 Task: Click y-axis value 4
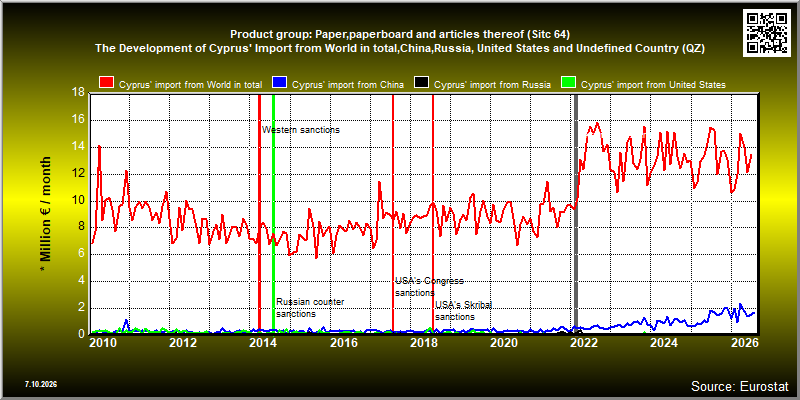coord(82,281)
